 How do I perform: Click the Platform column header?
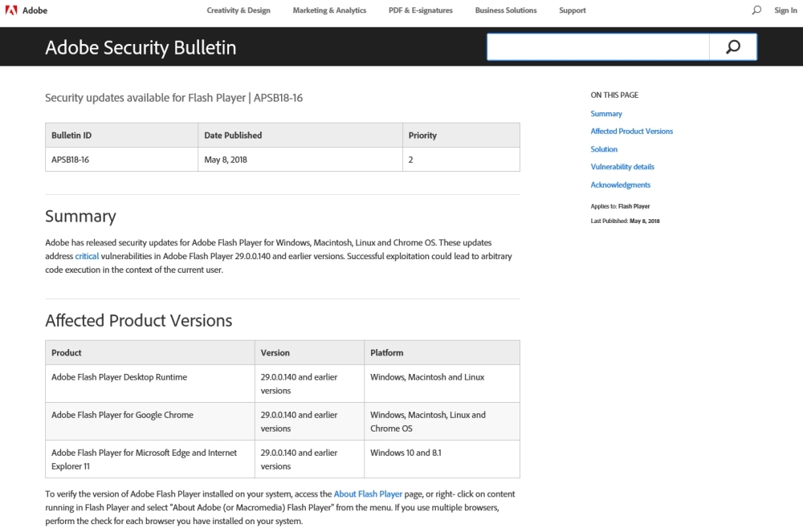tap(442, 352)
